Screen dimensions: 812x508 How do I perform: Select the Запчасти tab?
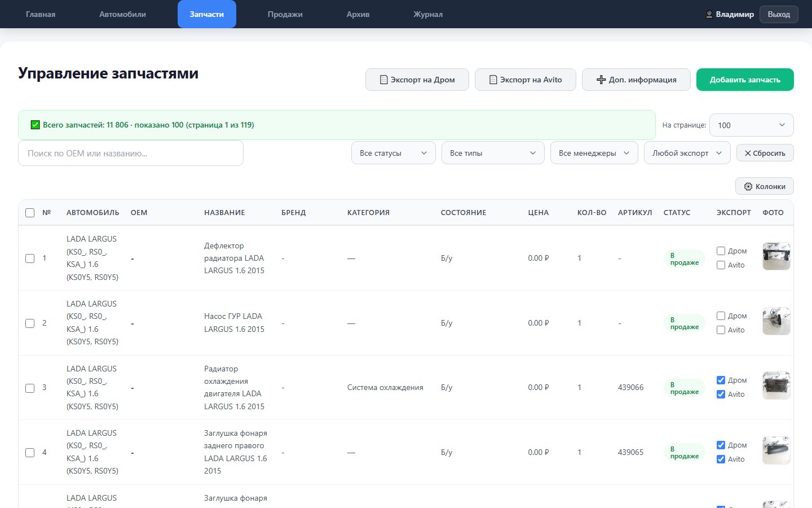tap(206, 14)
